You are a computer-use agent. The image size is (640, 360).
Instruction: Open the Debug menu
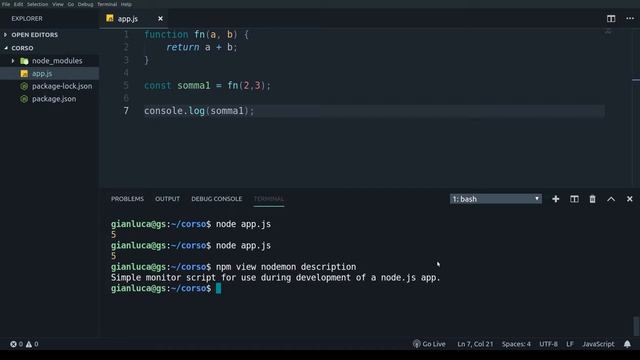click(85, 4)
